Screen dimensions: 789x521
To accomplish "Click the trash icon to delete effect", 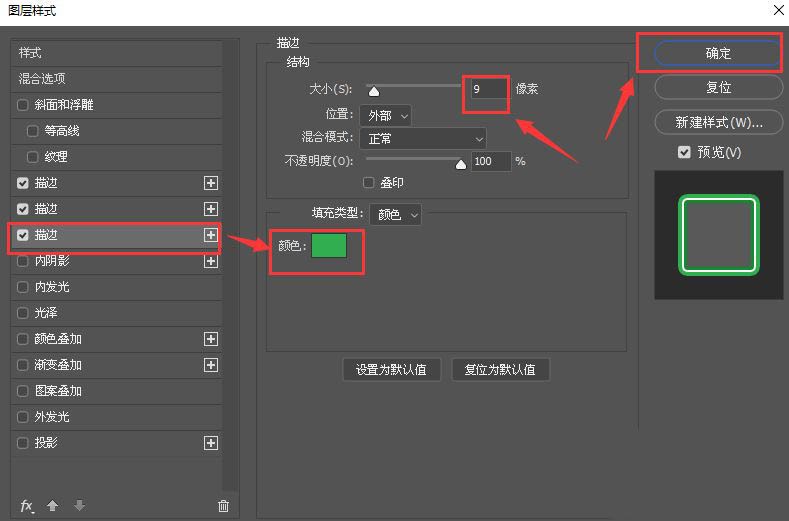I will click(x=223, y=506).
